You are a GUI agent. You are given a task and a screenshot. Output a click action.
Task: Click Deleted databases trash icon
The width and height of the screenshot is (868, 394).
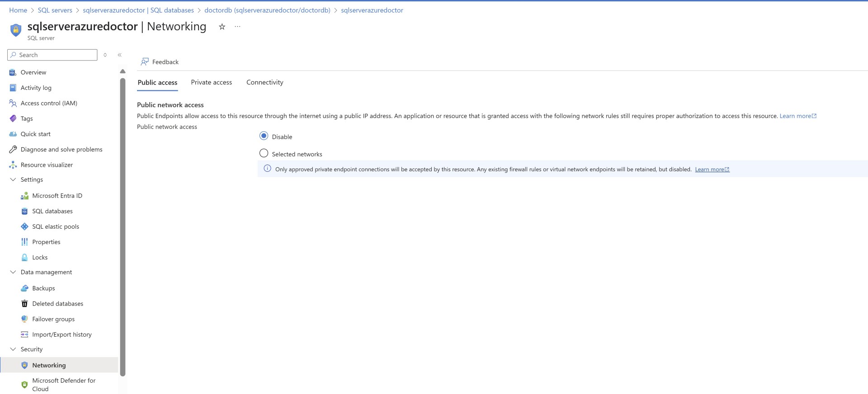(24, 304)
